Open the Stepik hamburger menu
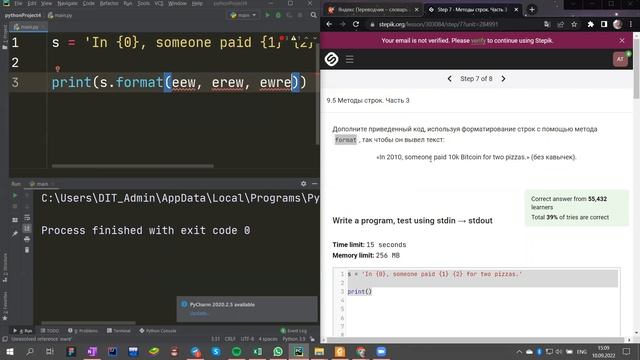Image resolution: width=640 pixels, height=360 pixels. pyautogui.click(x=350, y=59)
